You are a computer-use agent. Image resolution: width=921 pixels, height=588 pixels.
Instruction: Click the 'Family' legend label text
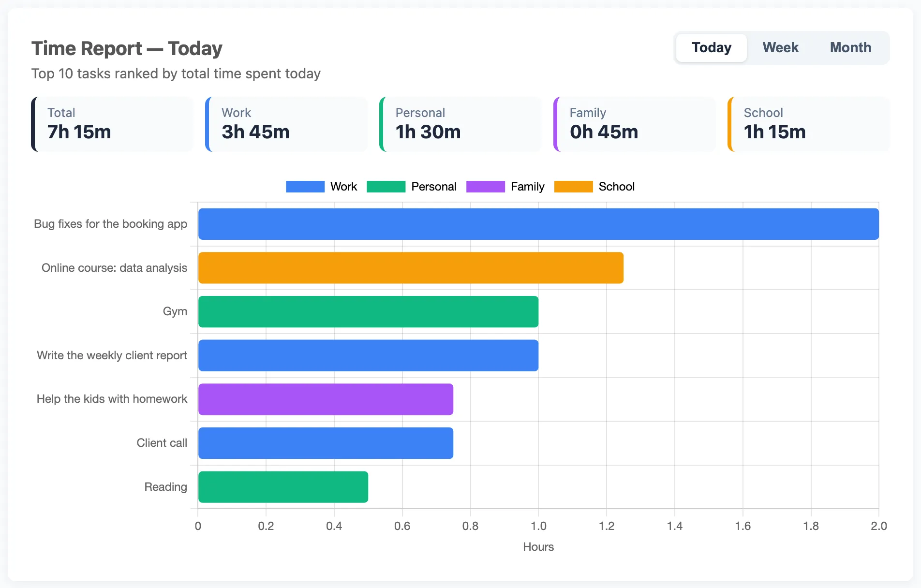click(x=527, y=187)
